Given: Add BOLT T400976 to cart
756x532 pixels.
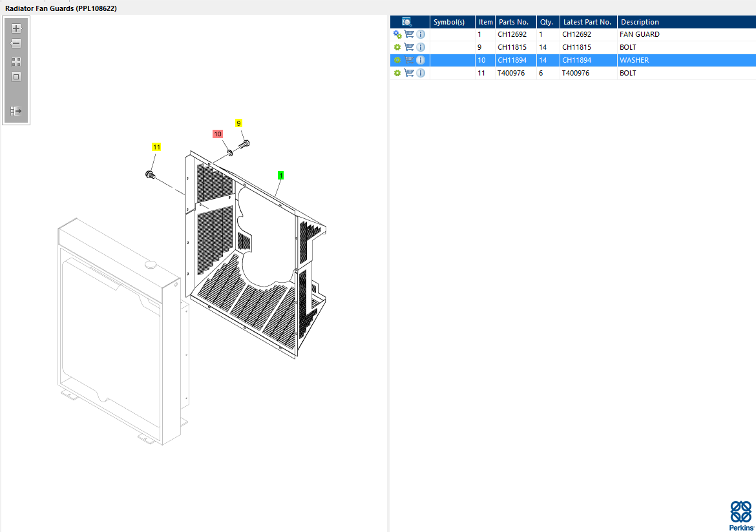Looking at the screenshot, I should 409,73.
